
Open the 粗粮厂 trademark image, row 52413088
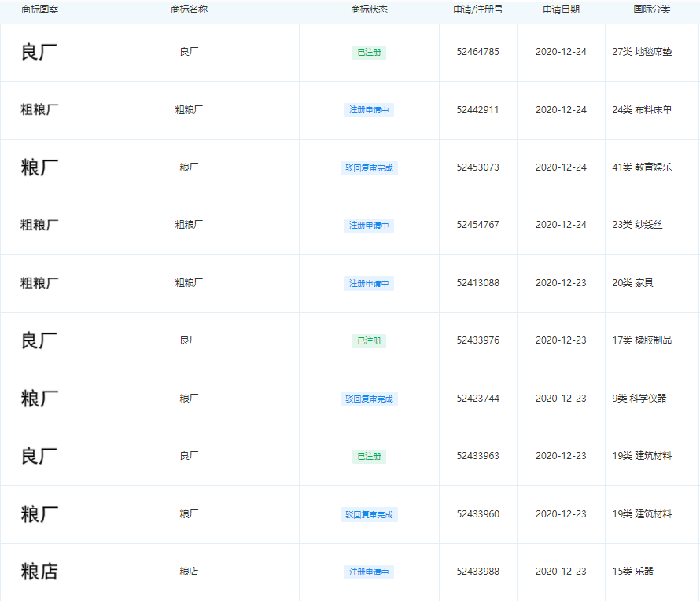point(39,284)
